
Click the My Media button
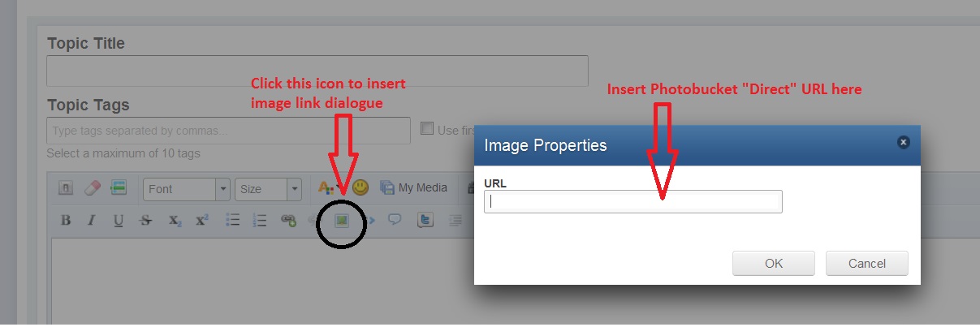[x=414, y=188]
